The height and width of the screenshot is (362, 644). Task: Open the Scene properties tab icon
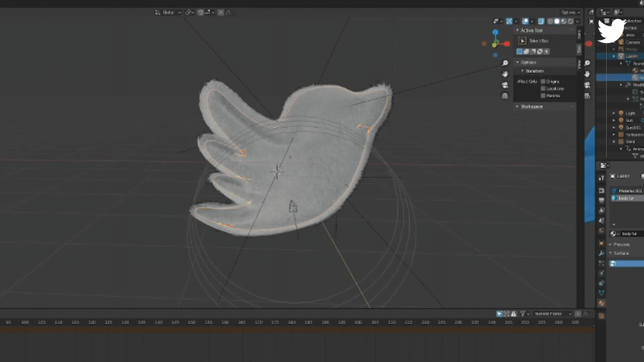[x=601, y=220]
